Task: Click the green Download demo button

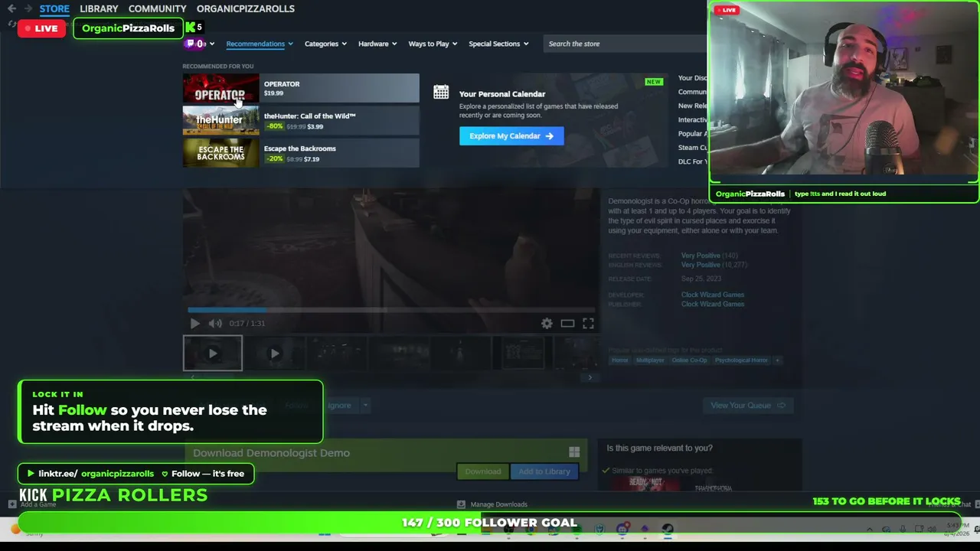Action: 483,471
